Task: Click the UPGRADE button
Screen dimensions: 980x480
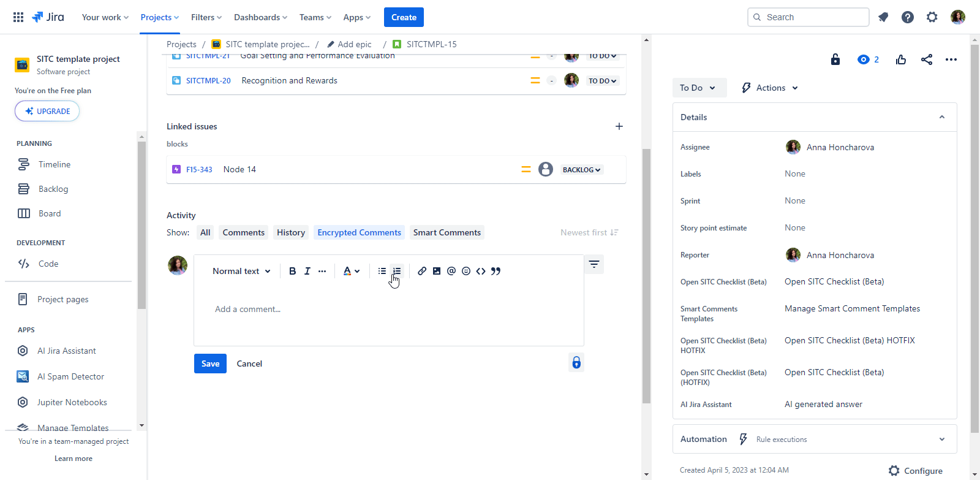Action: [x=47, y=111]
